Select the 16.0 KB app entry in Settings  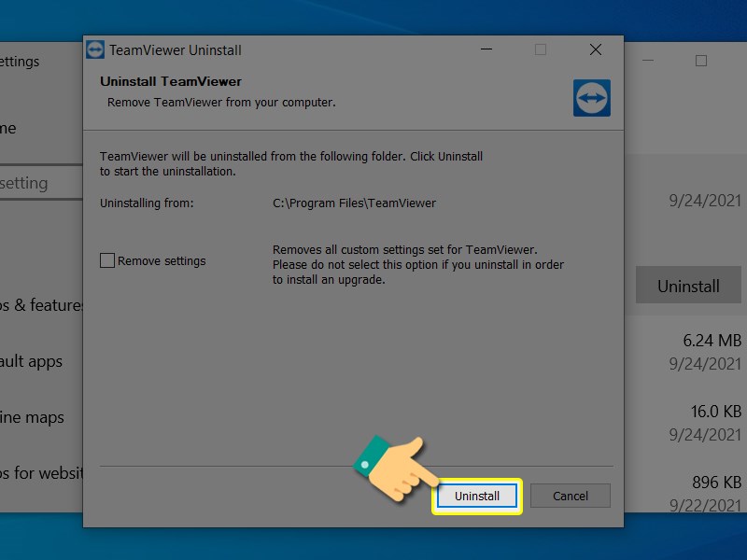coord(685,423)
